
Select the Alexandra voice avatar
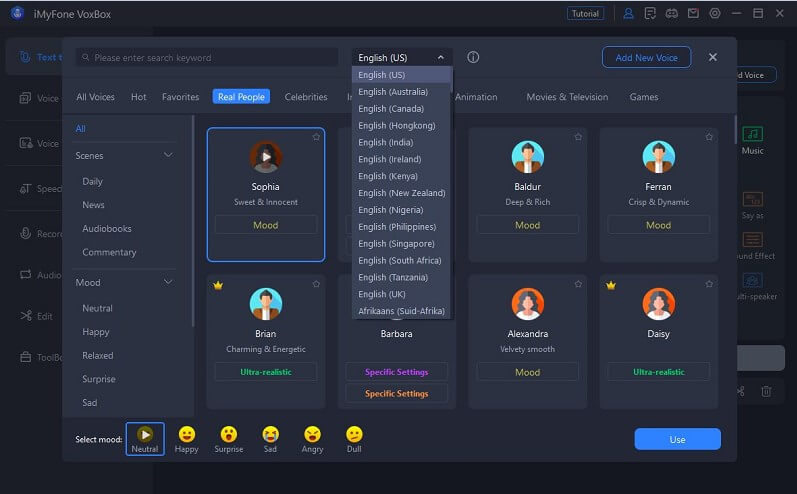(528, 303)
